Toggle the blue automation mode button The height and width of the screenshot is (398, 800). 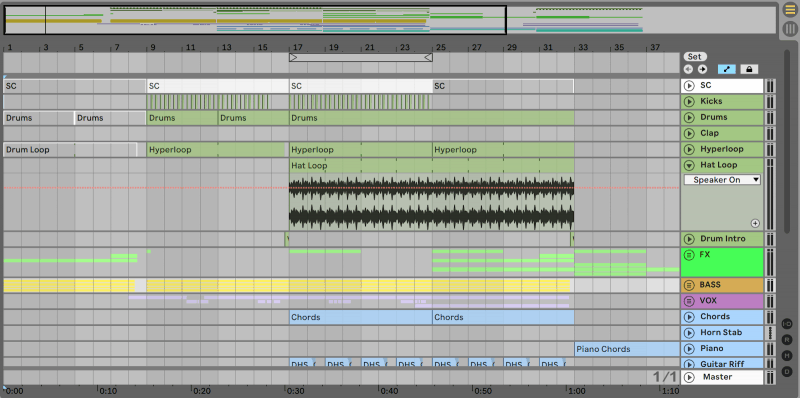[727, 69]
